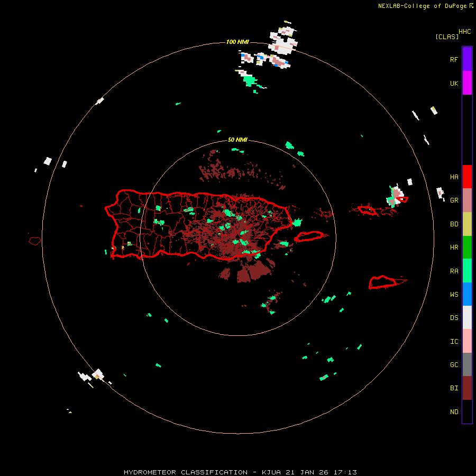Click the GR legend label
476x476 pixels.
coord(454,200)
